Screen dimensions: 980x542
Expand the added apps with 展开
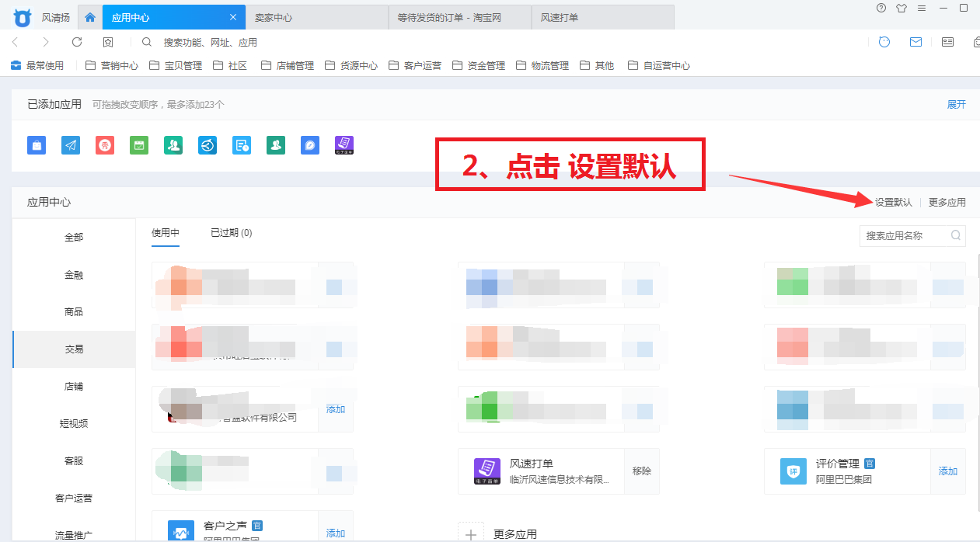(956, 105)
